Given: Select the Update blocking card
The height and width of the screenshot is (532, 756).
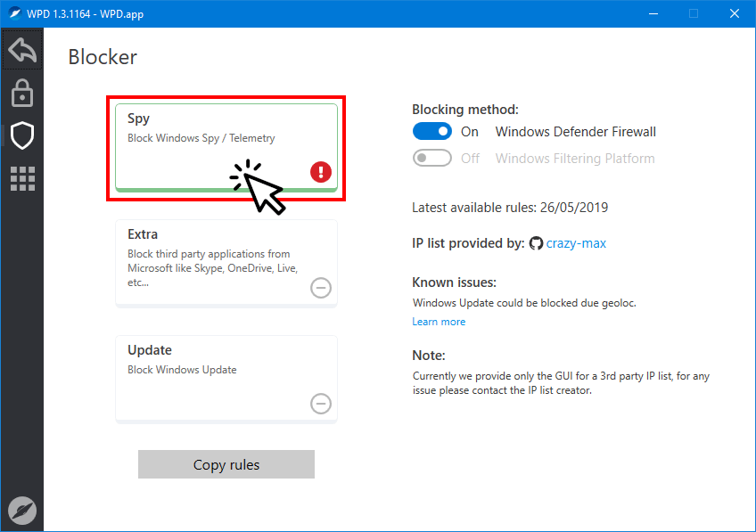Looking at the screenshot, I should click(226, 380).
